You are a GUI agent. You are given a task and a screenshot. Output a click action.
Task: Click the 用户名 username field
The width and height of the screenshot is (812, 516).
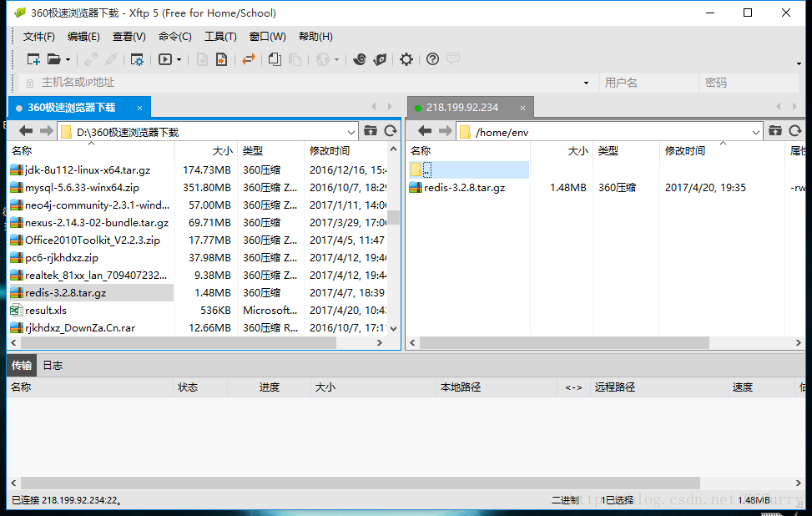[649, 83]
